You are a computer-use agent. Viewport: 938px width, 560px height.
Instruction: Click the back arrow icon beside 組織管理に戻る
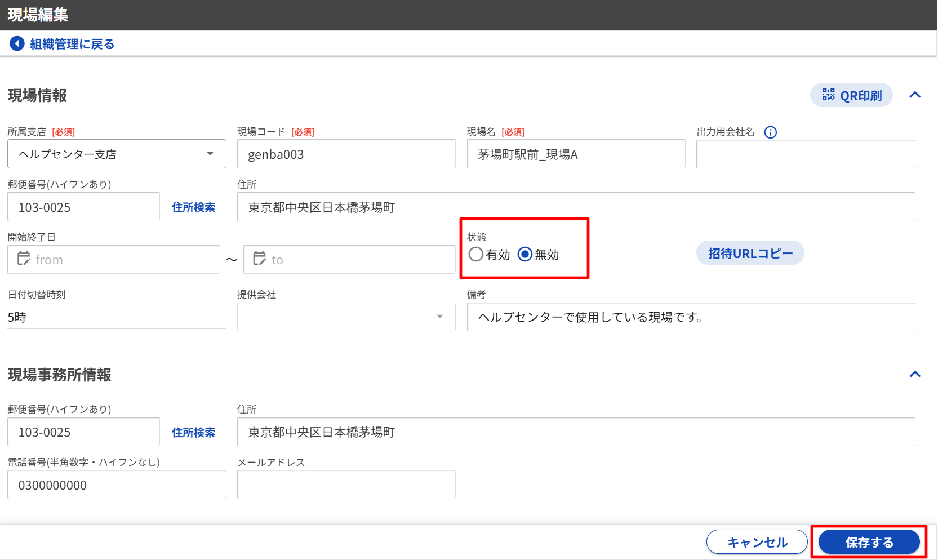coord(17,43)
